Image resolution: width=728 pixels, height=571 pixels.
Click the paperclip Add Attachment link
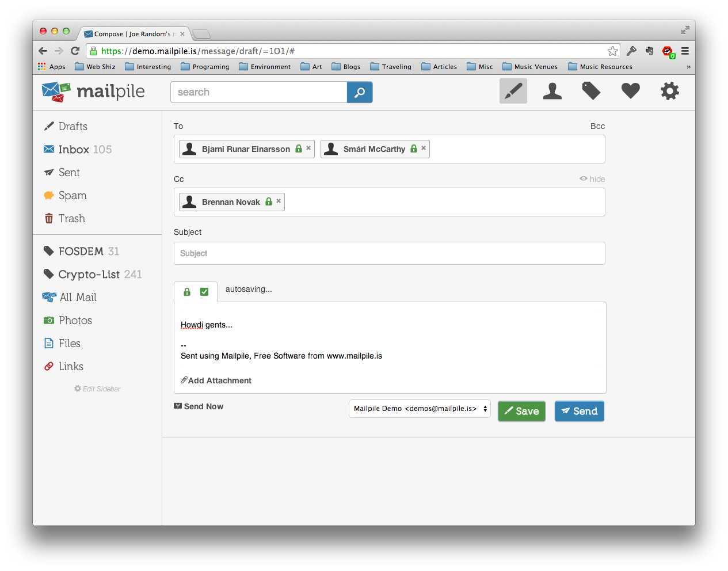click(216, 380)
